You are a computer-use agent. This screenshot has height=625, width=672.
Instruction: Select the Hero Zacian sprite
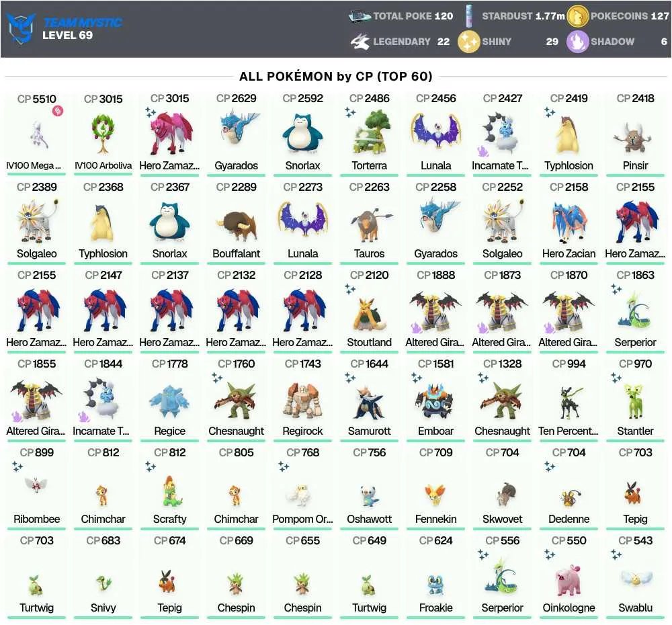pos(569,222)
